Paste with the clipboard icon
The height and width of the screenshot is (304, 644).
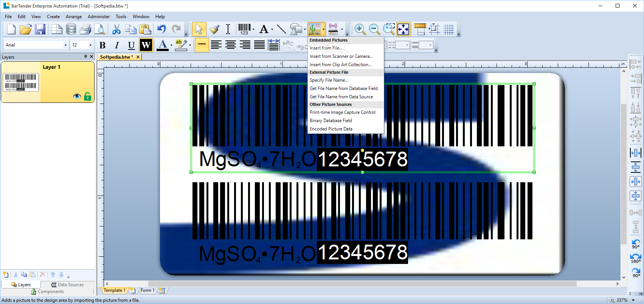click(x=145, y=29)
